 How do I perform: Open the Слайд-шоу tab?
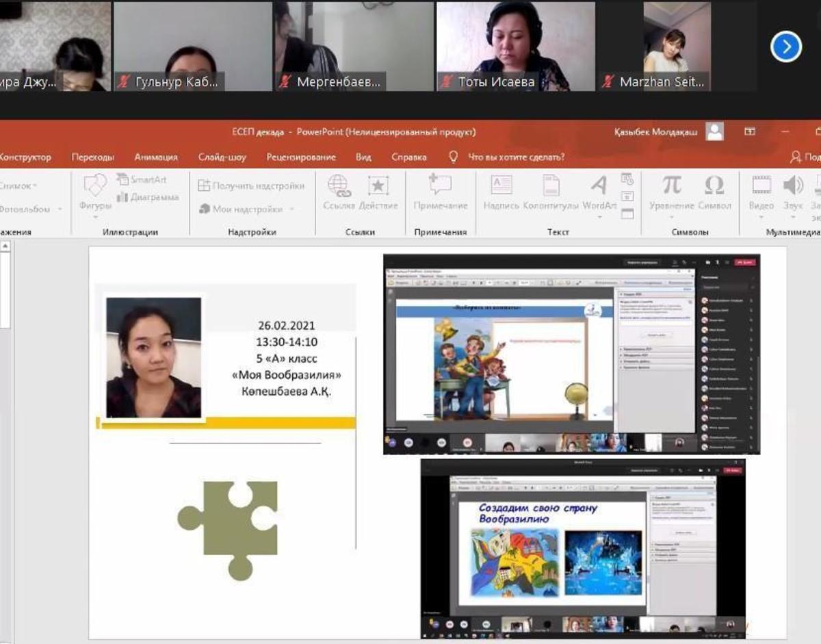pyautogui.click(x=222, y=157)
